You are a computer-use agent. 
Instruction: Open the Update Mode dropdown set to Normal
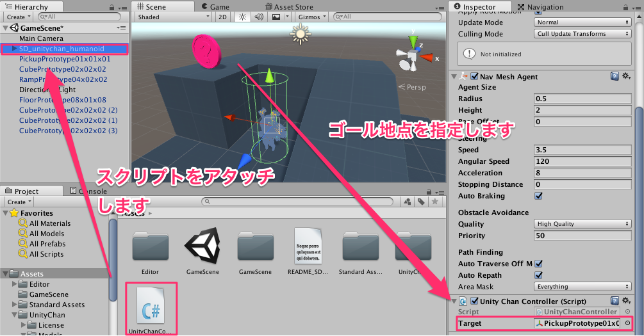[x=582, y=22]
